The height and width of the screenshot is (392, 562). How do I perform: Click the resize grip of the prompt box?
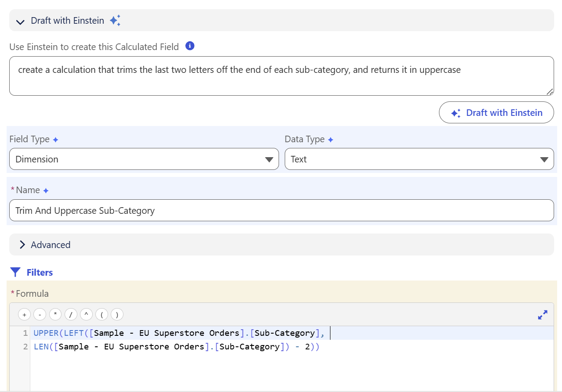click(550, 92)
